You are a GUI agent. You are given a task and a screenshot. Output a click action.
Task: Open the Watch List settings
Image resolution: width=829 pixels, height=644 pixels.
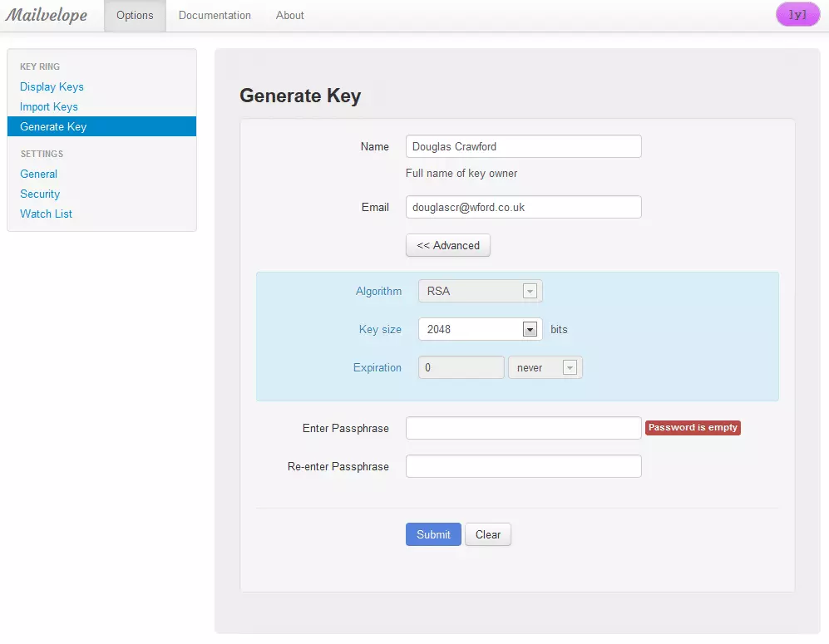[x=46, y=214]
